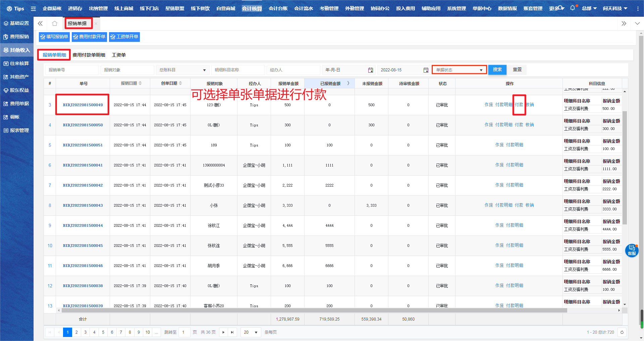Open the 会计核算 top menu
Viewport: 644px width, 341px height.
252,8
